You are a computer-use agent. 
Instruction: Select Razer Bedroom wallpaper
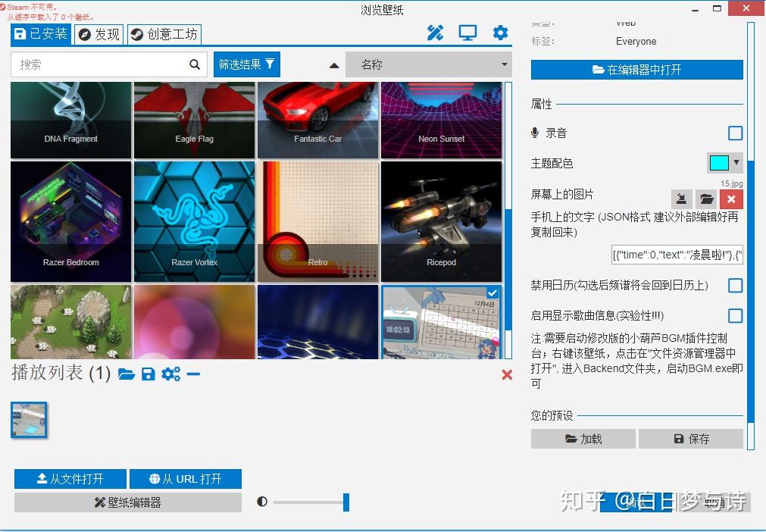pyautogui.click(x=70, y=222)
